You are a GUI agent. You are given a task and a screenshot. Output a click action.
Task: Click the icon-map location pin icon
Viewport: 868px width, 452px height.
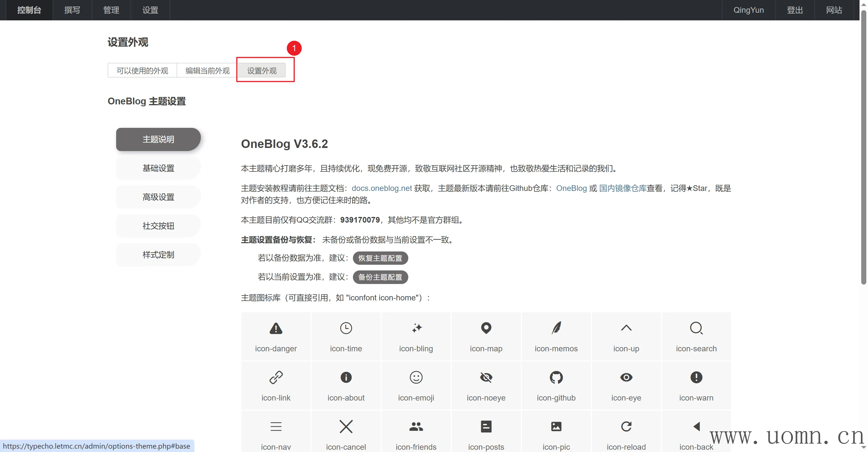point(486,328)
